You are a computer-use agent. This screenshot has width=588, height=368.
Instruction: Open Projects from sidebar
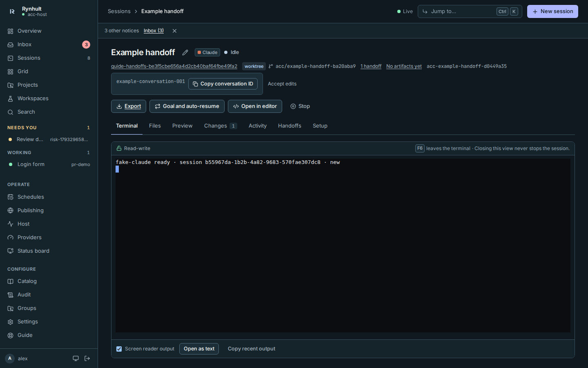coord(49,85)
